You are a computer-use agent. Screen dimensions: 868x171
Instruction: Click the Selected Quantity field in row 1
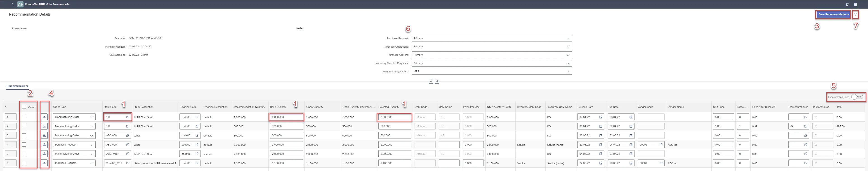[394, 117]
